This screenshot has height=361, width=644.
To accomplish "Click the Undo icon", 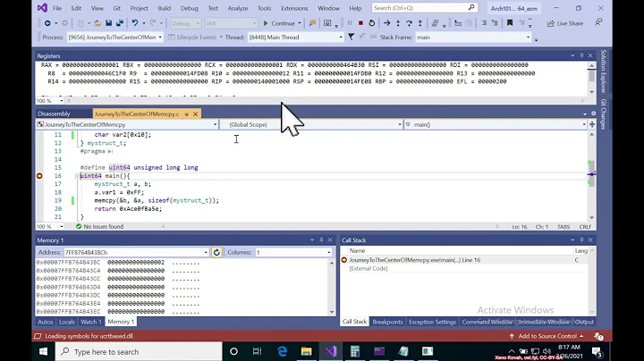I will pyautogui.click(x=135, y=23).
